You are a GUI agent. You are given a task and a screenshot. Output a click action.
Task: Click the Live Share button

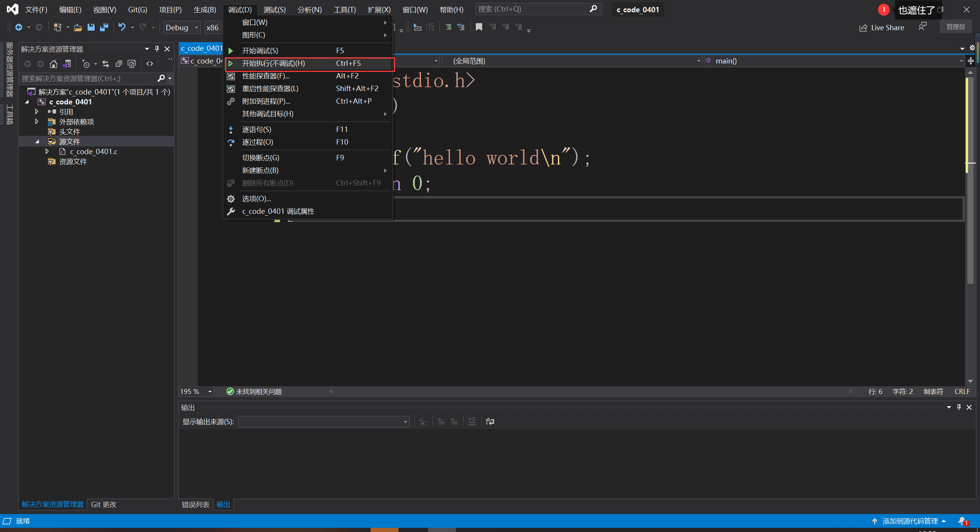[x=882, y=28]
